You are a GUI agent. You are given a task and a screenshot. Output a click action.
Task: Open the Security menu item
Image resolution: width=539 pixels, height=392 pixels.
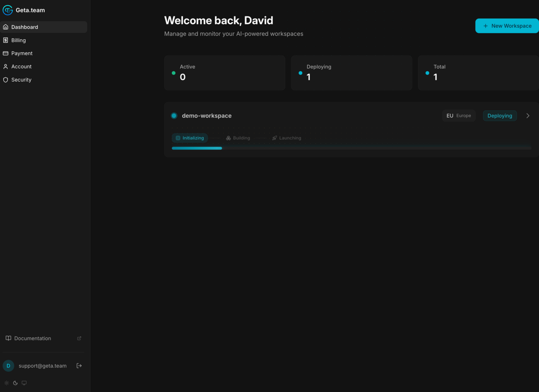(44, 80)
